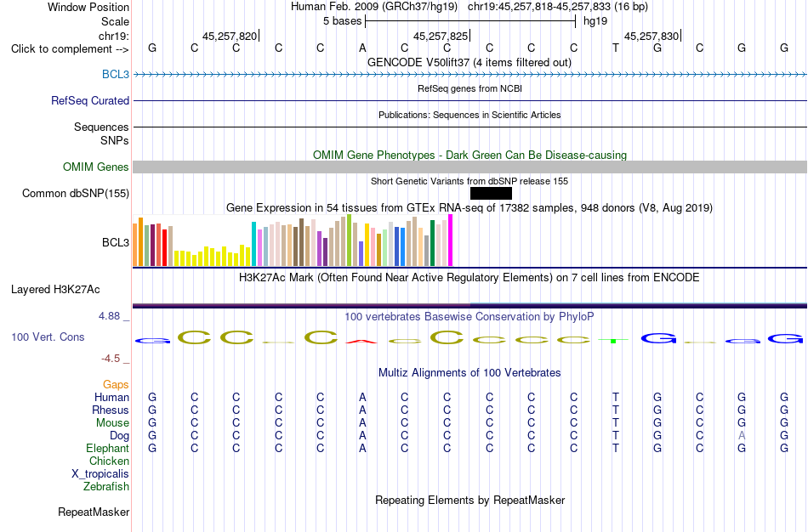The height and width of the screenshot is (532, 808).
Task: Select the Sequences track label
Action: pyautogui.click(x=101, y=127)
